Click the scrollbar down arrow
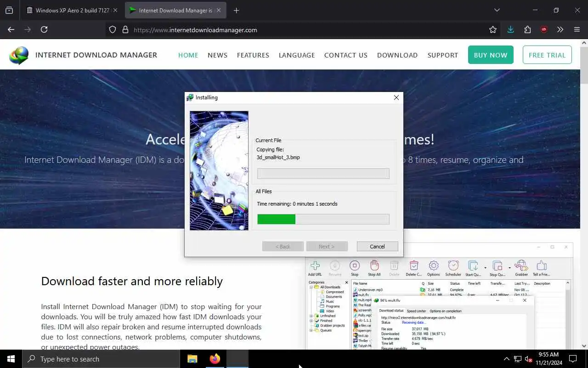Viewport: 588px width, 368px height. click(584, 345)
